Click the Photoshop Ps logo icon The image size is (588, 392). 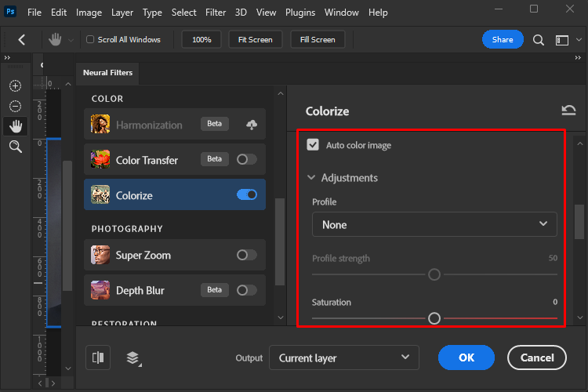click(x=10, y=12)
